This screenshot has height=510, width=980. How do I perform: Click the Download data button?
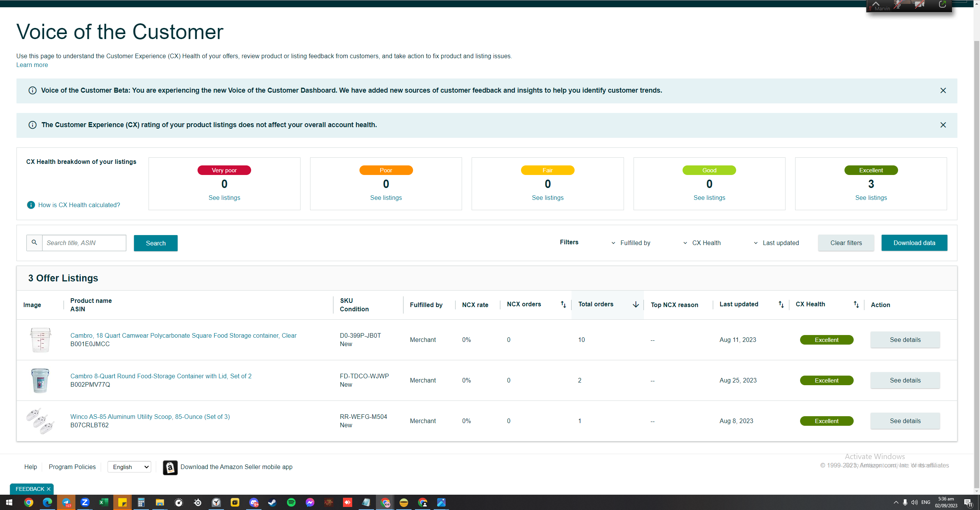(915, 243)
